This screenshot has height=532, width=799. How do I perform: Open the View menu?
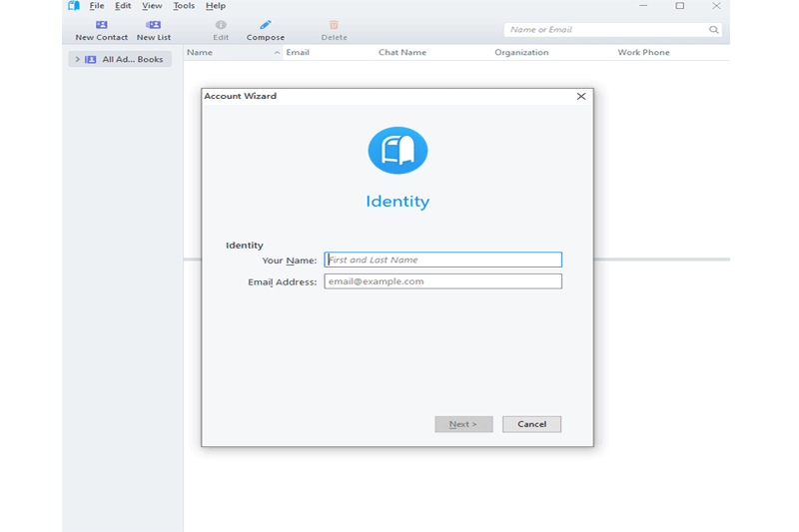pyautogui.click(x=152, y=6)
